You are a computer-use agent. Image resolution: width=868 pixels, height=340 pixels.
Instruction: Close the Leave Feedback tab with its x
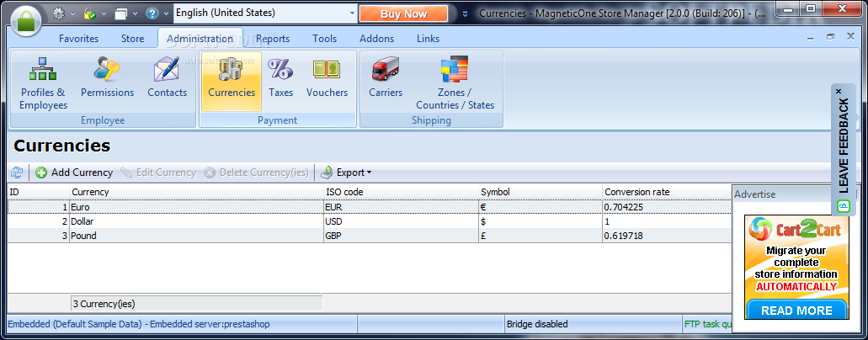[x=839, y=91]
